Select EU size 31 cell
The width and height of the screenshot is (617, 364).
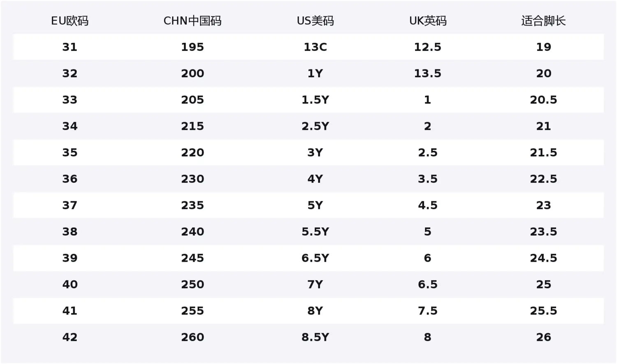70,47
